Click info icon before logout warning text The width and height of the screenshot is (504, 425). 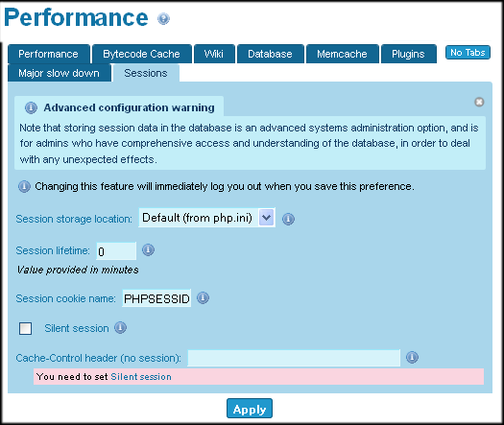coord(24,186)
